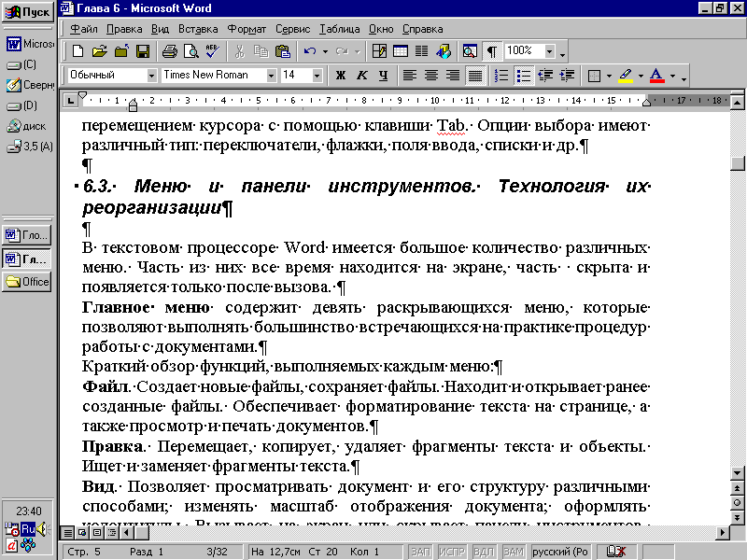
Task: Toggle the Document Map icon
Action: pyautogui.click(x=471, y=51)
